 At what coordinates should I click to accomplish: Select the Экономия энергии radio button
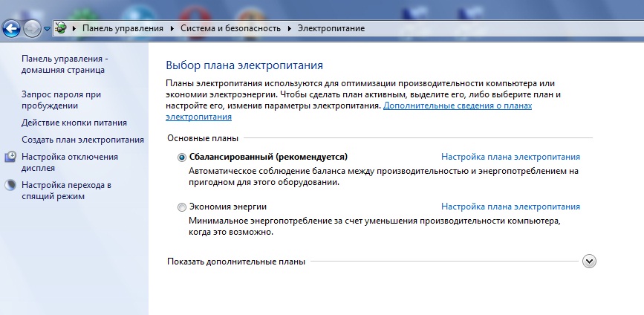click(182, 207)
